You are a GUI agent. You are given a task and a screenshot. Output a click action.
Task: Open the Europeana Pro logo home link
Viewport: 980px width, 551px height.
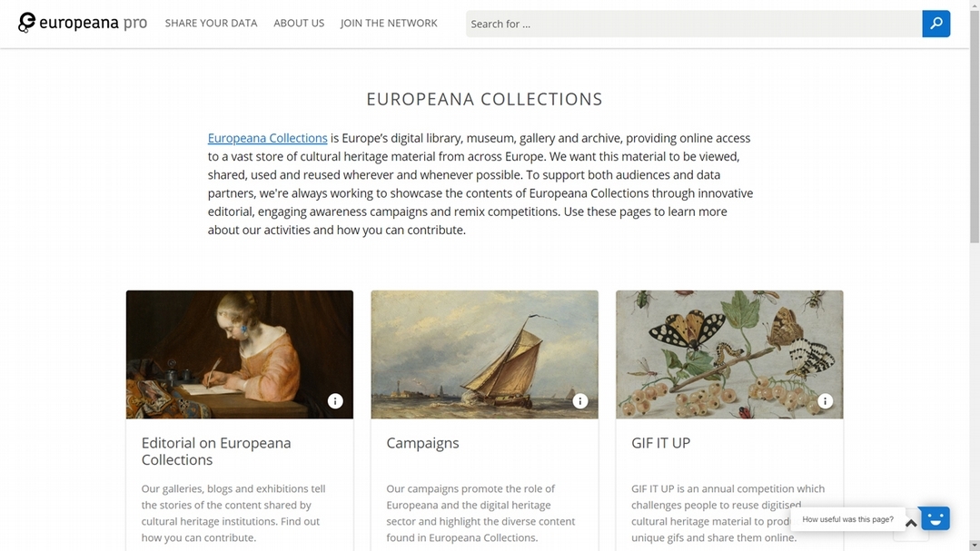[83, 23]
